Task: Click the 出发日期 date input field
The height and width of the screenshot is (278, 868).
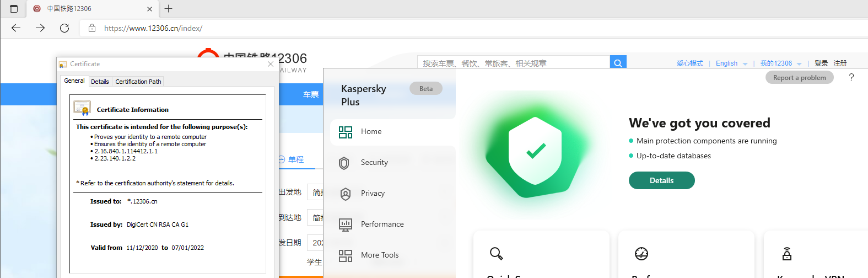Action: pos(315,243)
